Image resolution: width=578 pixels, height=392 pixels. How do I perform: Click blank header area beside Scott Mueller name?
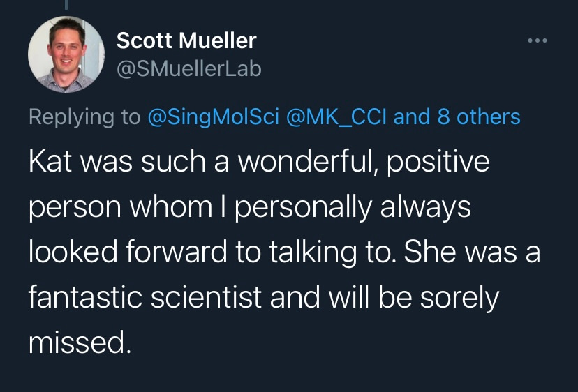click(384, 41)
